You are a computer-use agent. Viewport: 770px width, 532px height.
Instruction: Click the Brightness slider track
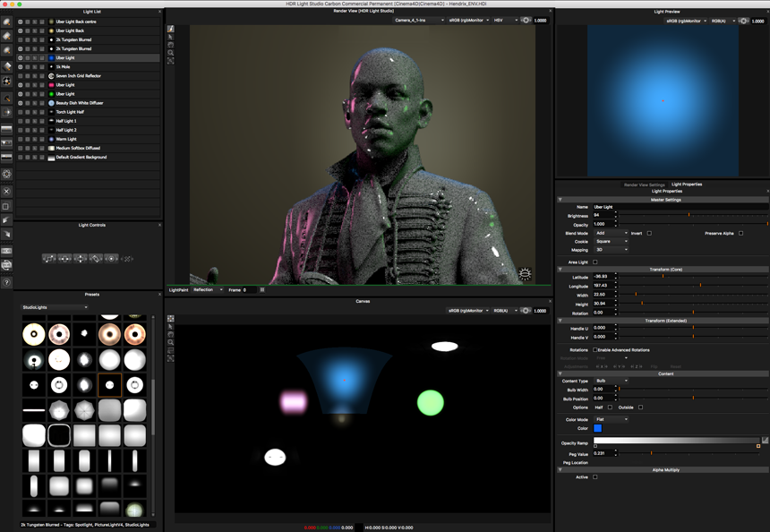(693, 215)
